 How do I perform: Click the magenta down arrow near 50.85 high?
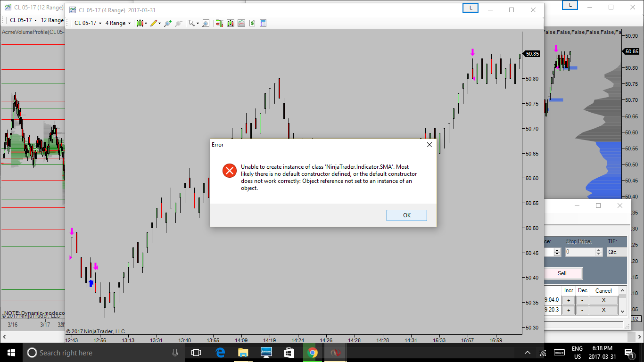(x=472, y=52)
